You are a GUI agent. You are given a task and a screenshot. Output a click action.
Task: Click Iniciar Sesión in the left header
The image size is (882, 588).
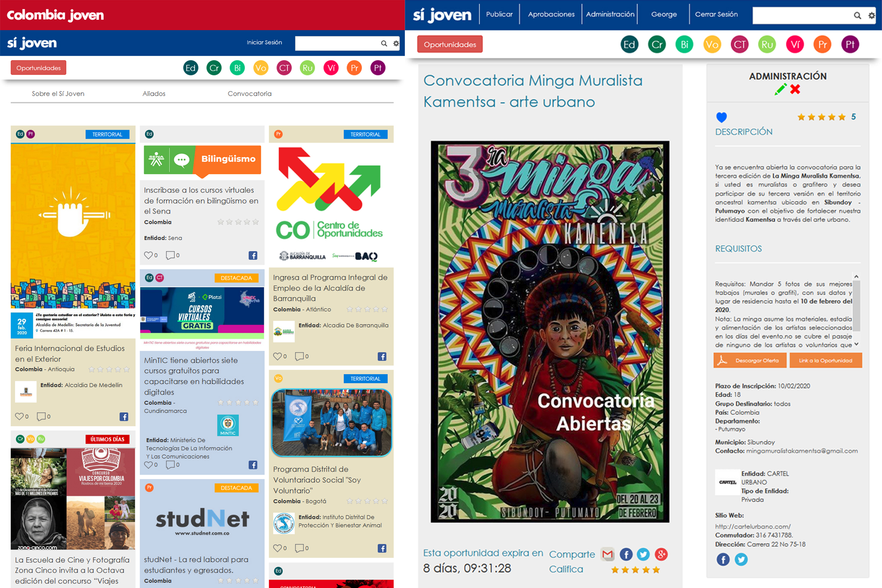(x=264, y=42)
